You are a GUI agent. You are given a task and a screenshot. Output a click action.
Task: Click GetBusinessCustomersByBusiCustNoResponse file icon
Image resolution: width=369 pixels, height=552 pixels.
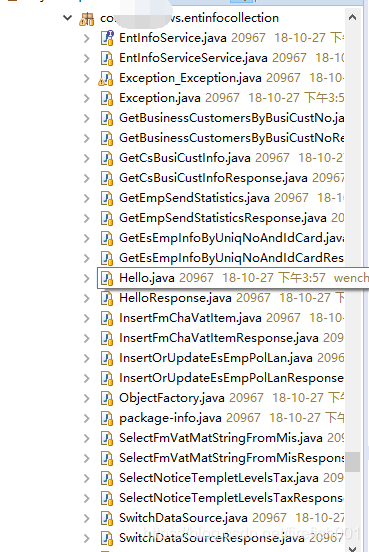pyautogui.click(x=107, y=138)
